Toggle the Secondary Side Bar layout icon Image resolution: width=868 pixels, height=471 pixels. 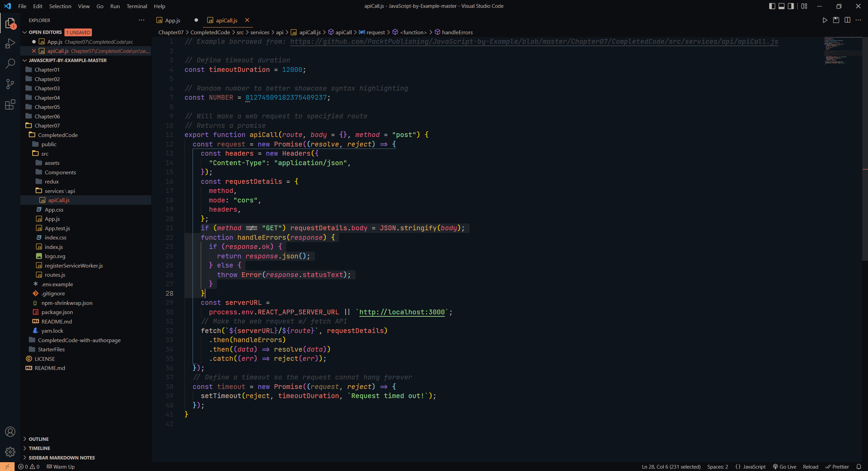(791, 6)
